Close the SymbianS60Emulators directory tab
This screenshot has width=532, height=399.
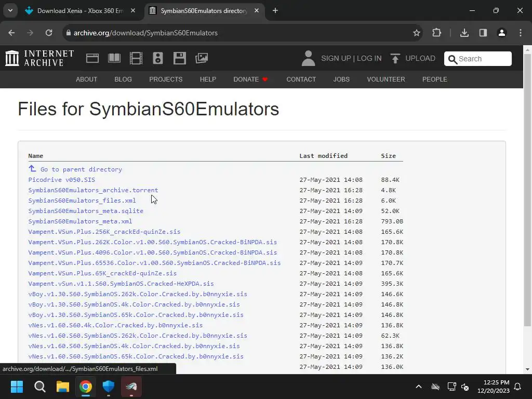257,10
